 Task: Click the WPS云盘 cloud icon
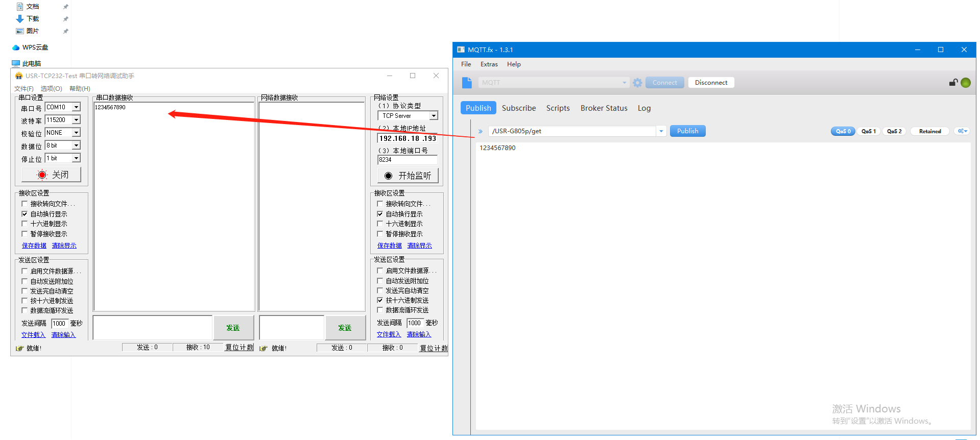(x=16, y=47)
